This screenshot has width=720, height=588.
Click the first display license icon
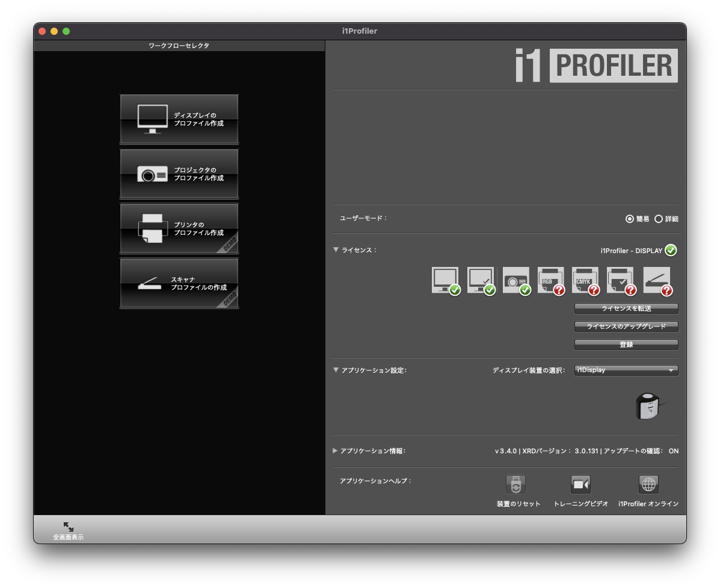[x=446, y=280]
